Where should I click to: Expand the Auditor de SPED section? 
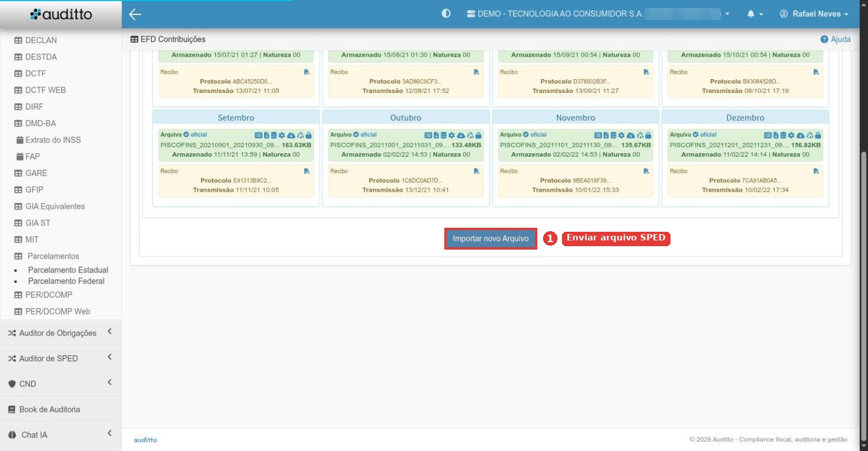coord(60,359)
